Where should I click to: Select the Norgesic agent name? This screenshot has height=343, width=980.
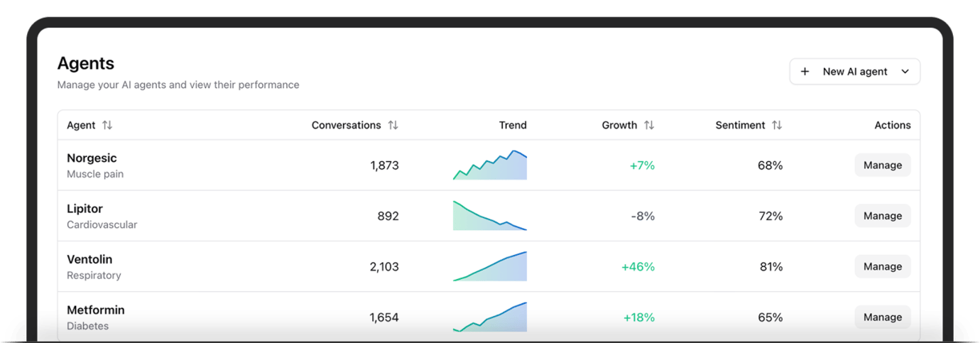click(x=92, y=158)
